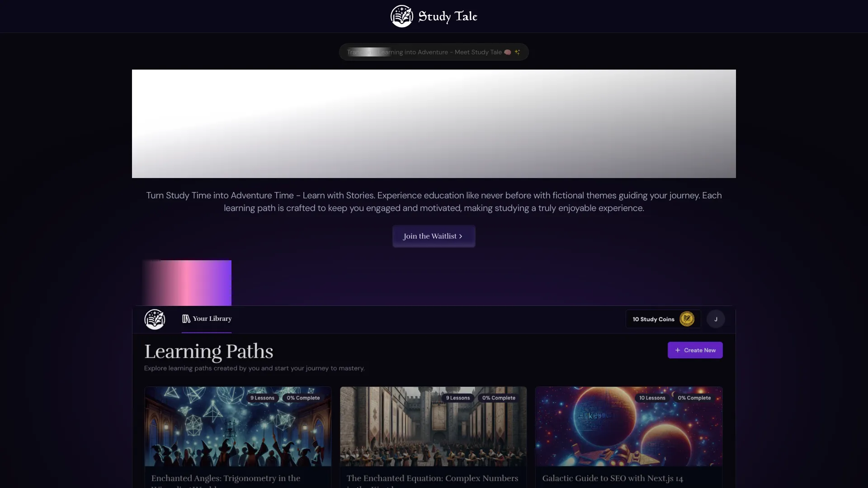Viewport: 868px width, 488px height.
Task: Click the 10 Lessons badge on Galactic card
Action: (652, 398)
